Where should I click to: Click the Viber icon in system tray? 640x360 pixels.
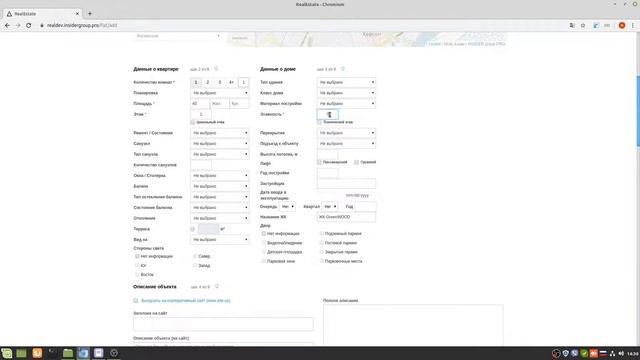tap(575, 353)
